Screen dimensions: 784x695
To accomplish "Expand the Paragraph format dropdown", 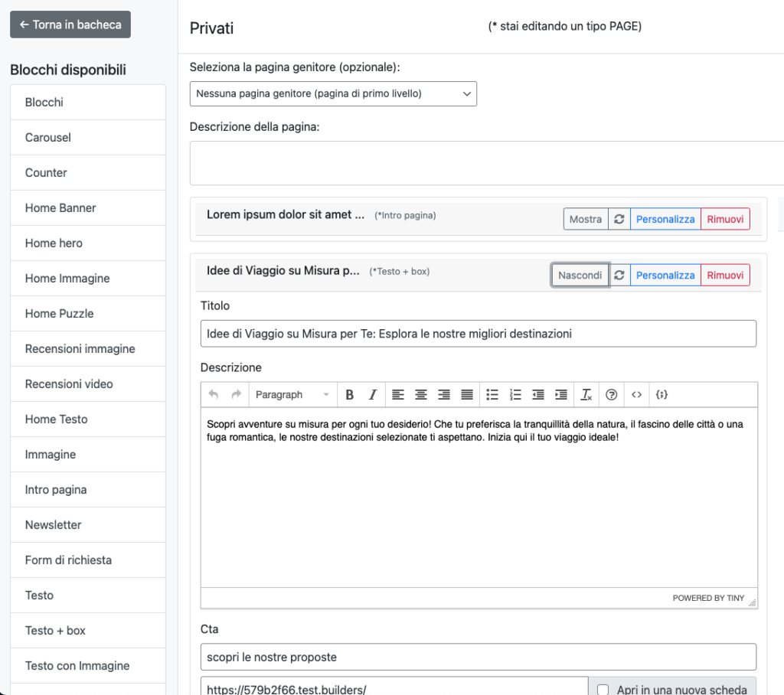I will [x=292, y=395].
